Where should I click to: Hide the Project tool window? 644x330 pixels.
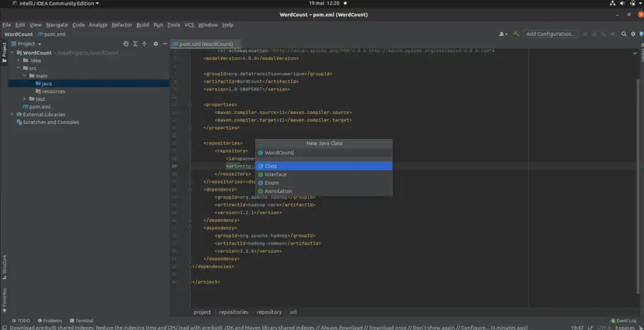pos(164,44)
